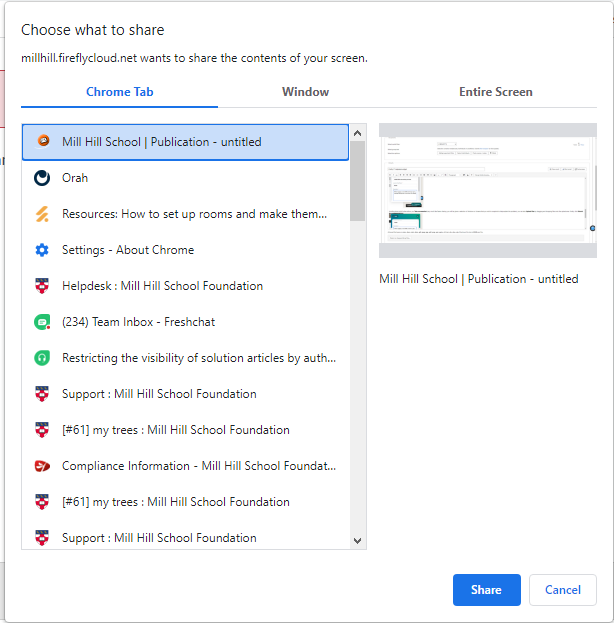Select the 'Orah' tab row

click(x=186, y=178)
